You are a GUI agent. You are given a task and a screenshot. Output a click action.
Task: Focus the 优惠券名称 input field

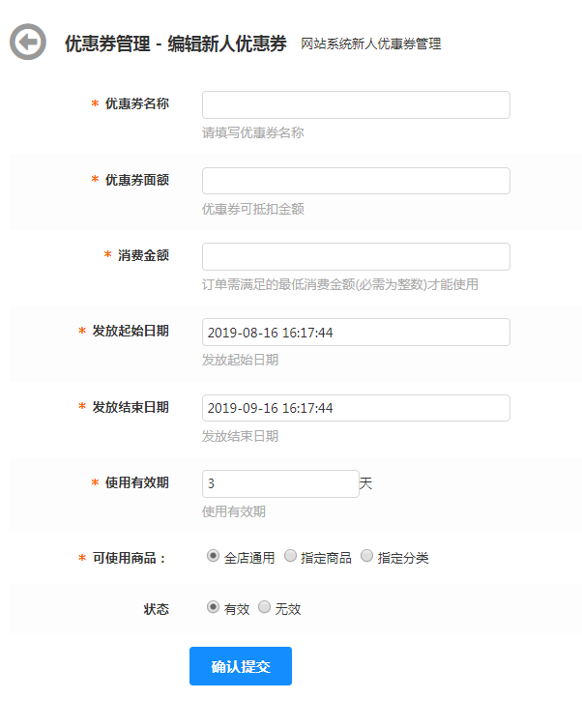(x=356, y=105)
